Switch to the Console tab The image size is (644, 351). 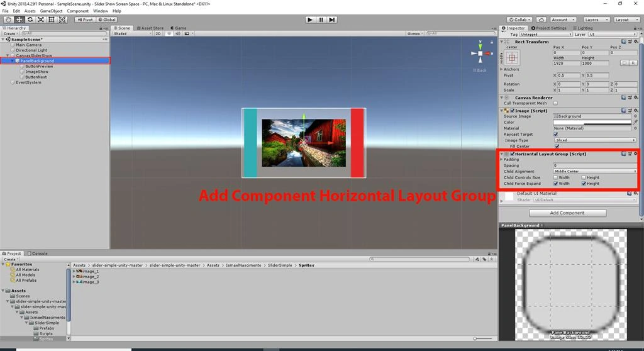[37, 253]
